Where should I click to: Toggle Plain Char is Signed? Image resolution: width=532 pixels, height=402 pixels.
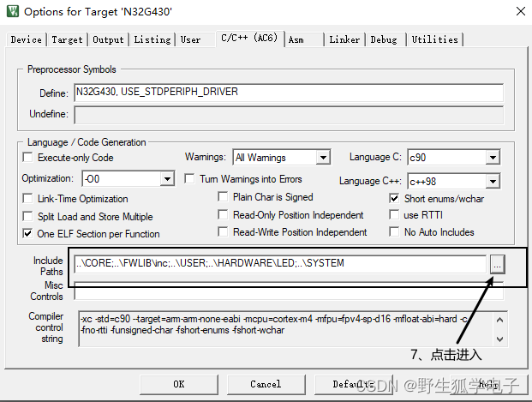pyautogui.click(x=223, y=196)
